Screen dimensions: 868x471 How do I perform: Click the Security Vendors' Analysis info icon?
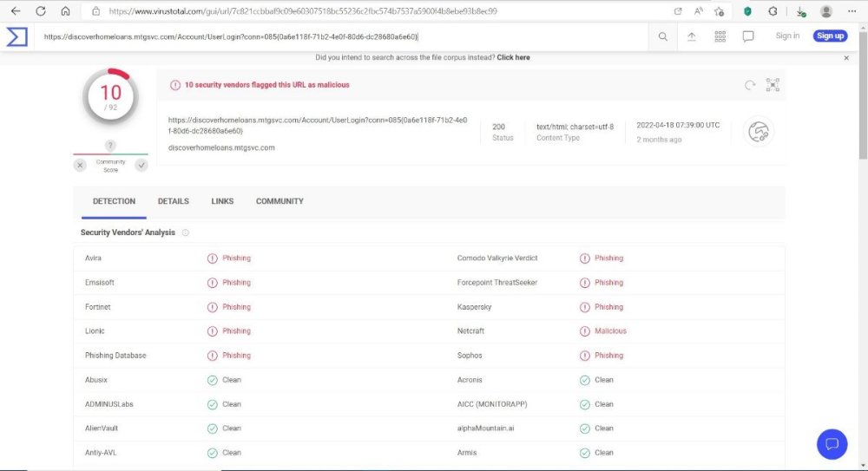tap(186, 232)
